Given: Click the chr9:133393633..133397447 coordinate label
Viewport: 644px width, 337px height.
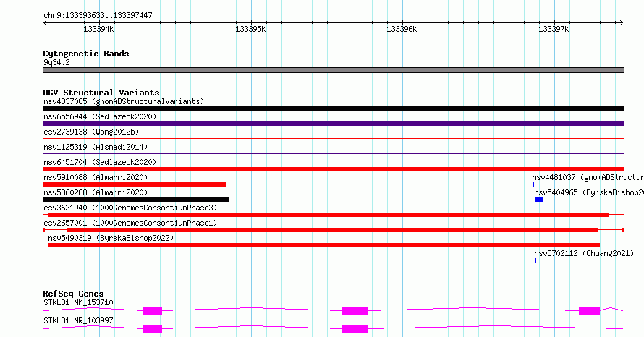Looking at the screenshot, I should [98, 16].
